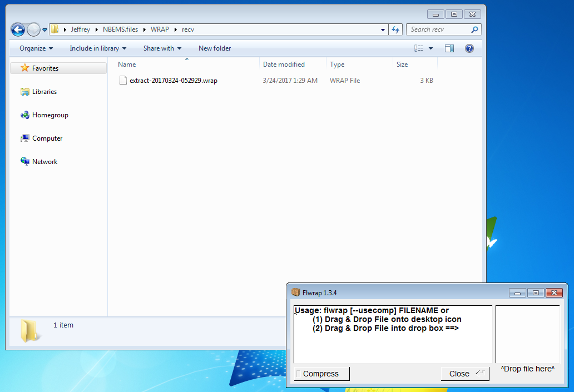The height and width of the screenshot is (392, 574).
Task: Click the Network icon
Action: coord(25,161)
